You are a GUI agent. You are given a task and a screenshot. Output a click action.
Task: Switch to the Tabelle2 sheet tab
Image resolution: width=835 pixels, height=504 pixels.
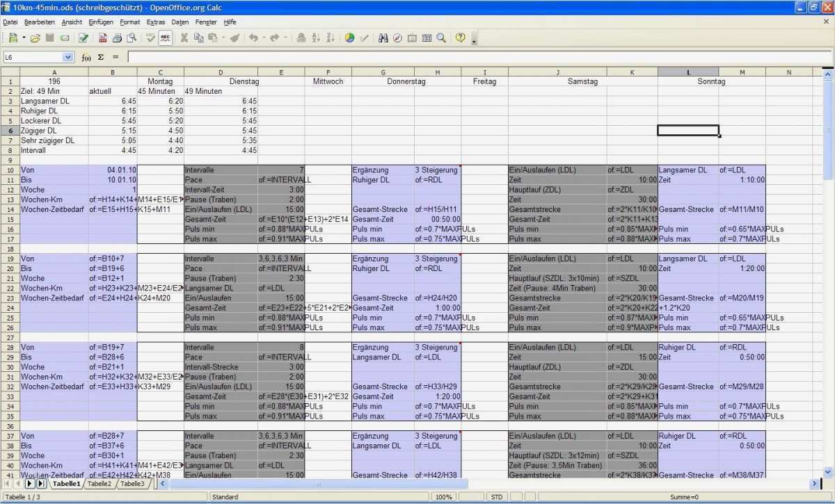pyautogui.click(x=100, y=484)
